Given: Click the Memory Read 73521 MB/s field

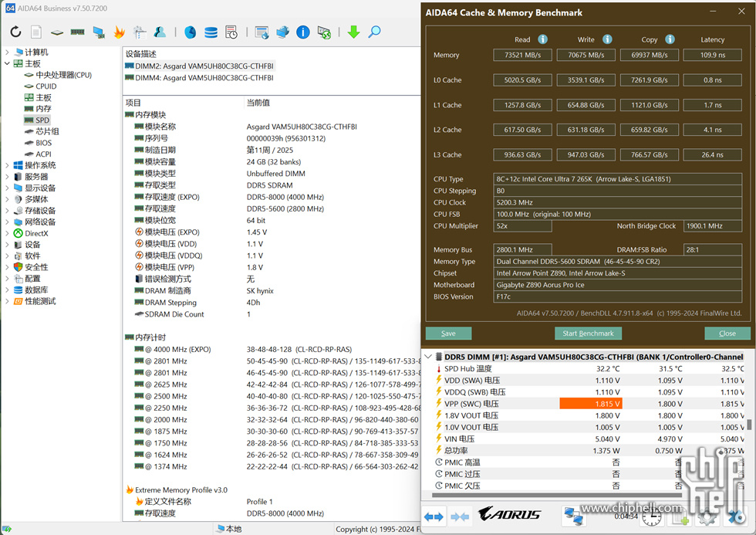Looking at the screenshot, I should [x=522, y=55].
